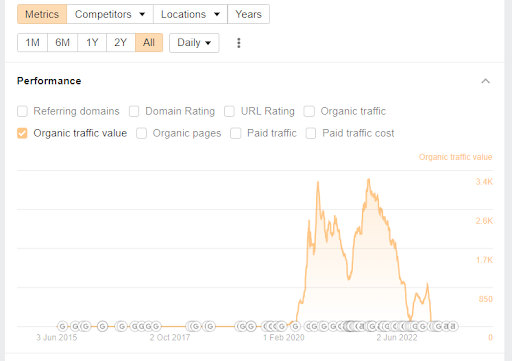This screenshot has height=361, width=512.
Task: Open the Daily interval dropdown
Action: (x=194, y=43)
